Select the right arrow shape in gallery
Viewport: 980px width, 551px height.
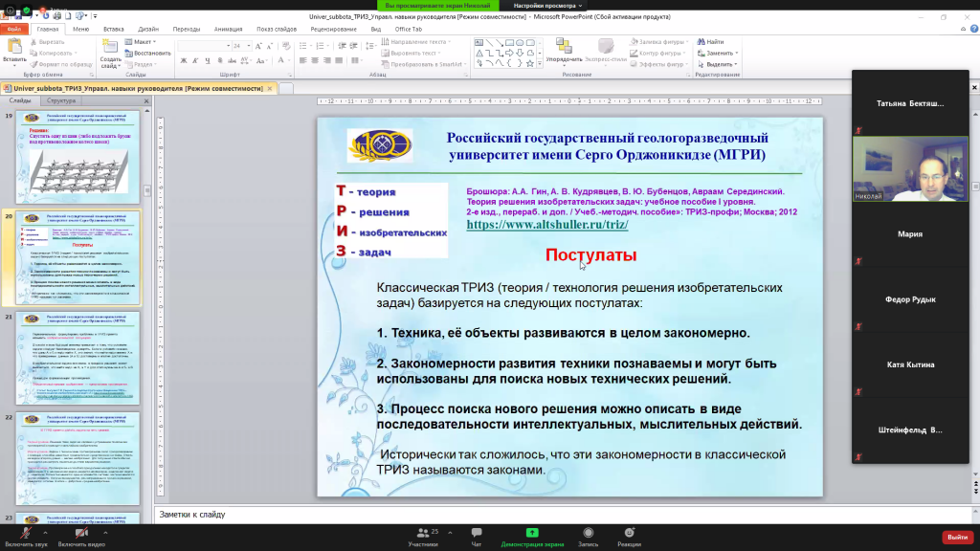coord(509,54)
